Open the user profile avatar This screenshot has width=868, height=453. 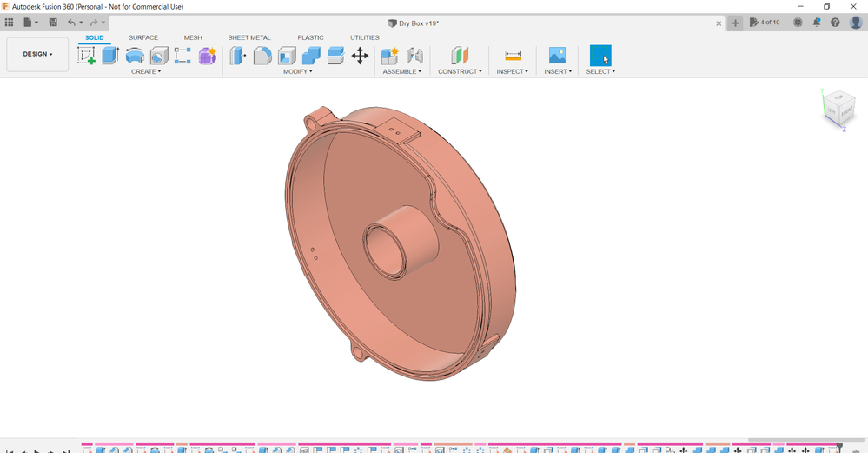(856, 23)
